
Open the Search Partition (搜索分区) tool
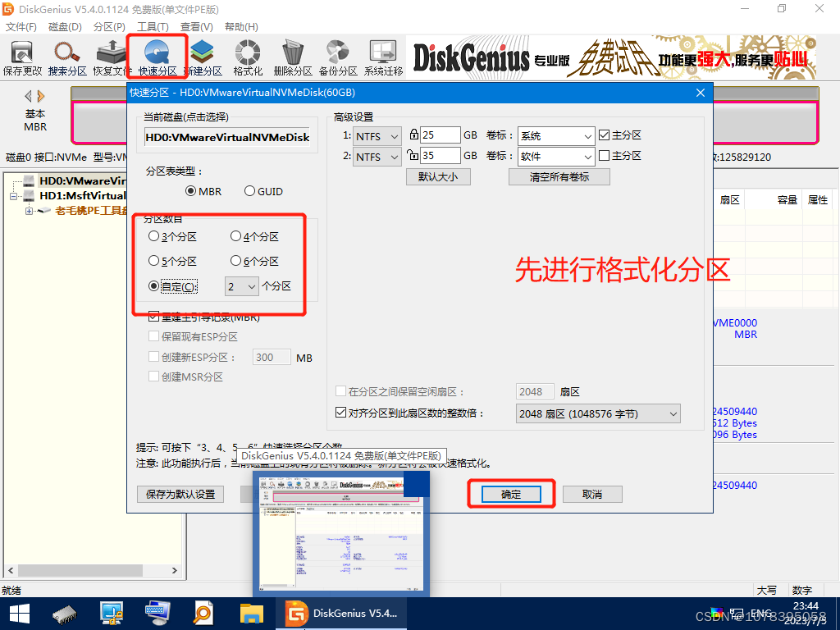[x=67, y=58]
